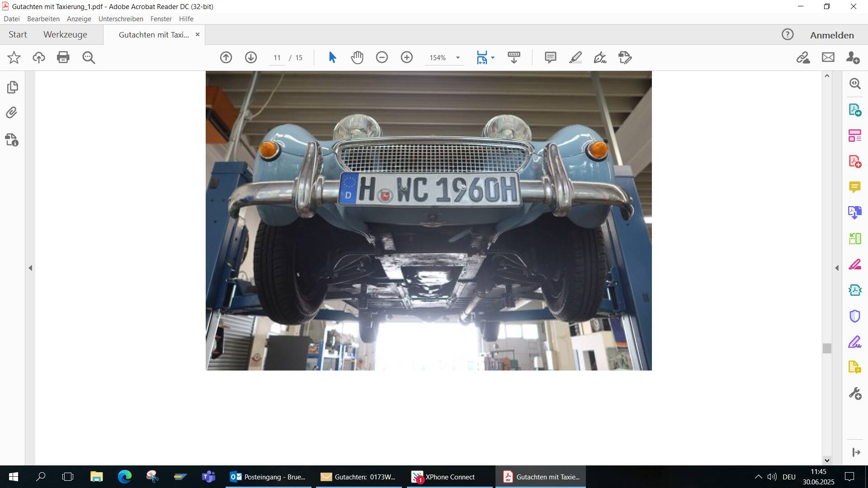Open Outlook Posteingang in taskbar
The height and width of the screenshot is (488, 868).
(x=268, y=477)
